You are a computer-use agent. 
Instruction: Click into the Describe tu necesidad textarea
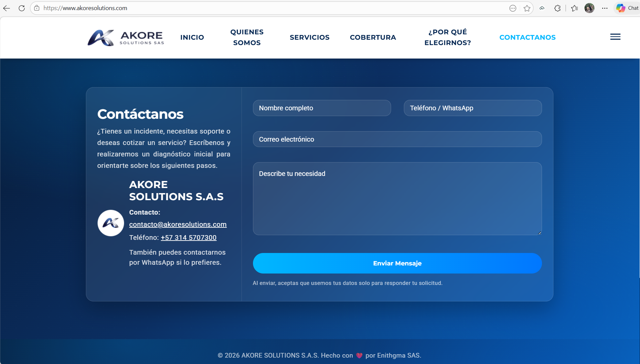[397, 198]
